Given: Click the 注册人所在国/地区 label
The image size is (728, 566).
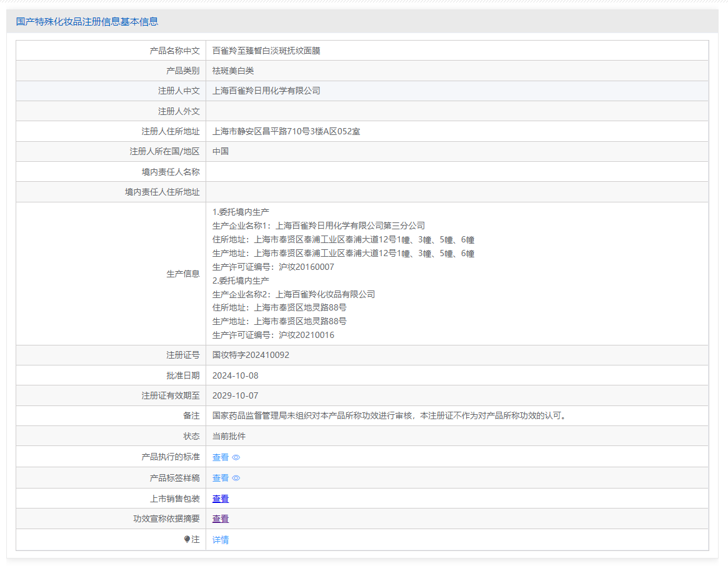Looking at the screenshot, I should [x=165, y=151].
